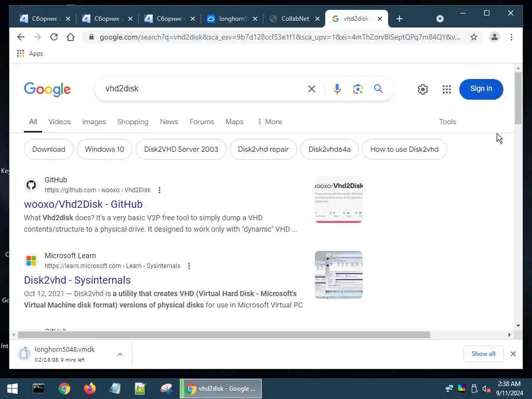Image resolution: width=532 pixels, height=399 pixels.
Task: Click Sign in button
Action: click(481, 89)
